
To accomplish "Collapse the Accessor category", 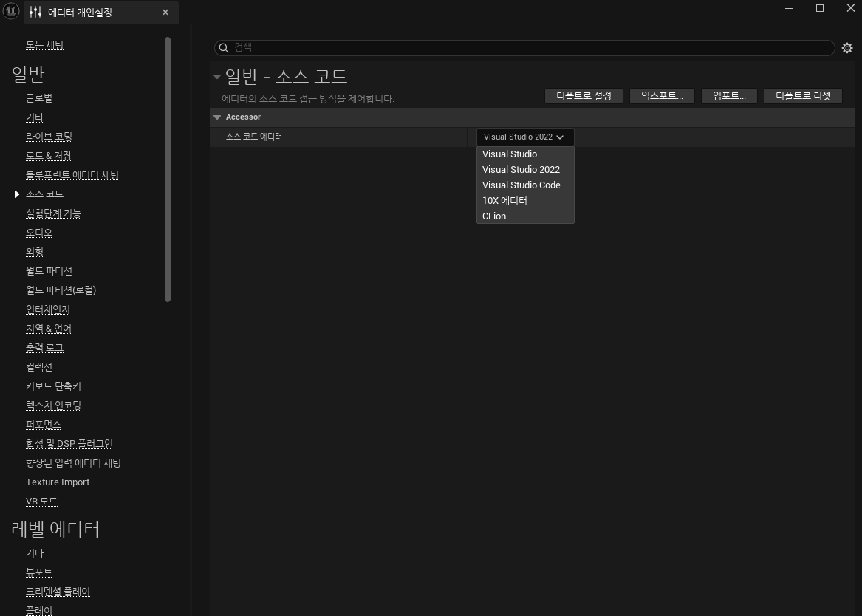I will pyautogui.click(x=217, y=117).
